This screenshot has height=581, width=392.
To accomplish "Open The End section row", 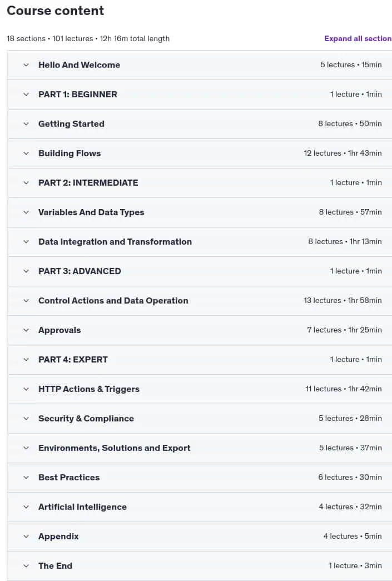I will coord(200,566).
